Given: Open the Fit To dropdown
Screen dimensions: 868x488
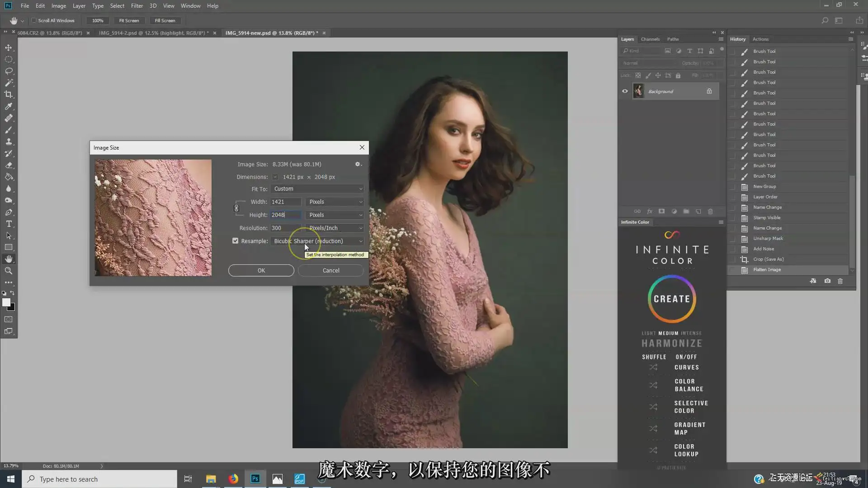Looking at the screenshot, I should [317, 189].
